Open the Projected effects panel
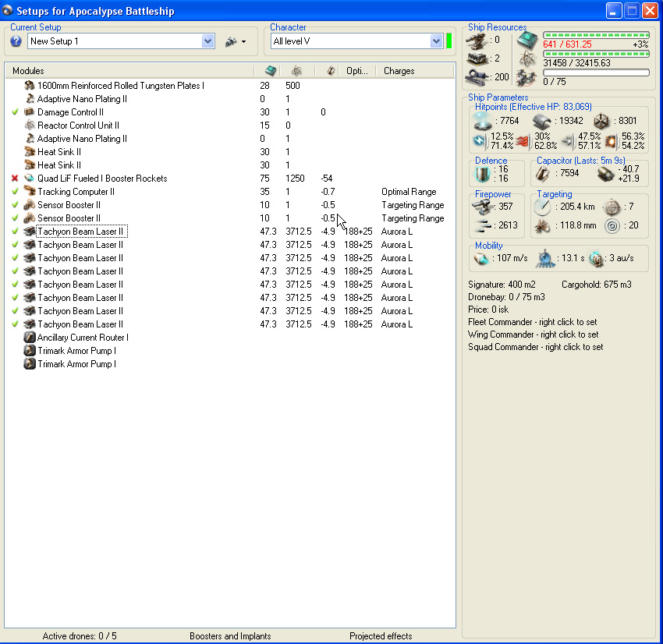 coord(381,636)
